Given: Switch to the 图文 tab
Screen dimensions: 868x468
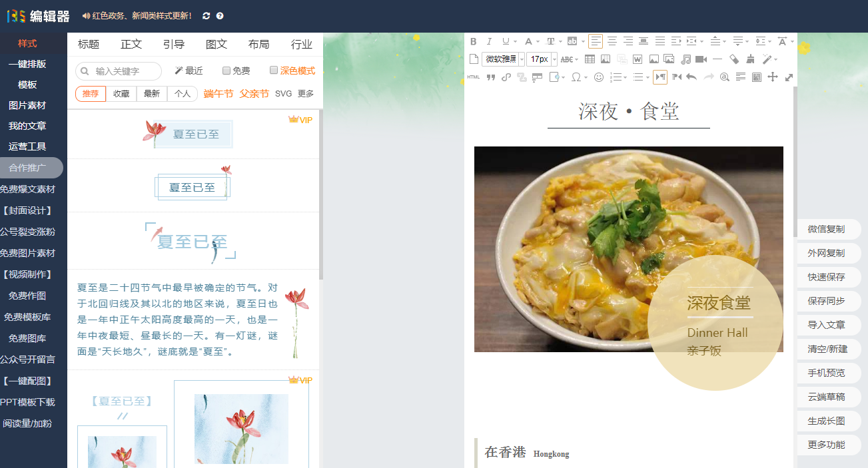Looking at the screenshot, I should pyautogui.click(x=217, y=45).
